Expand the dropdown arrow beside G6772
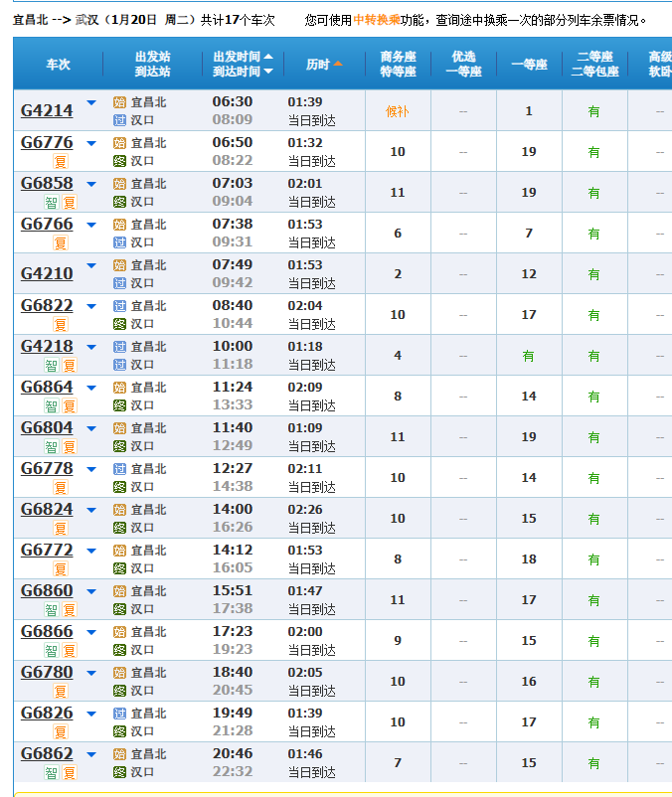 (91, 551)
